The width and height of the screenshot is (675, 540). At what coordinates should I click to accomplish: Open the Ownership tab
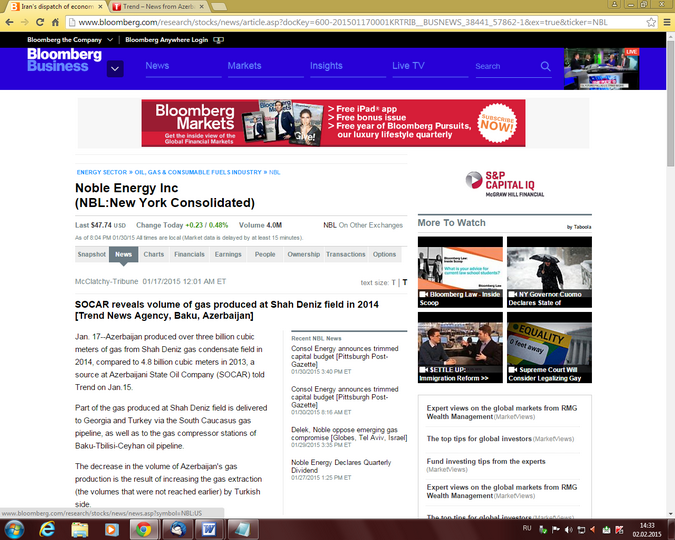[303, 254]
